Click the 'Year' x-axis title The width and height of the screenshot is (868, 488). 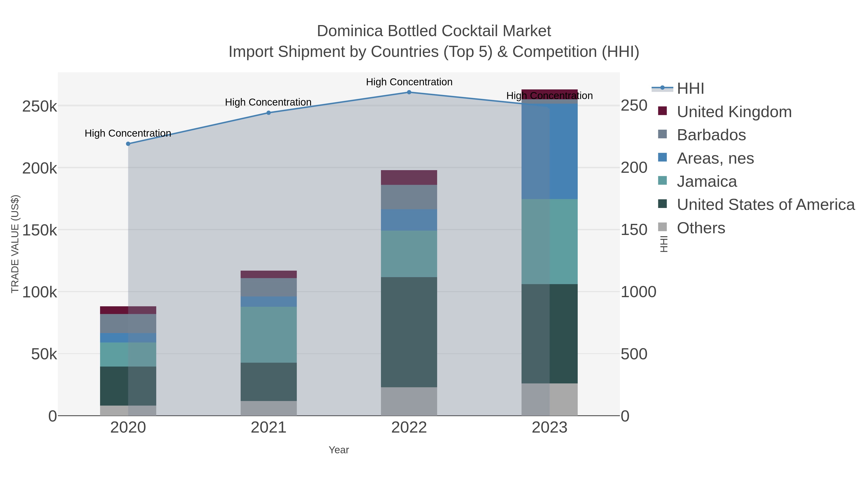point(339,450)
